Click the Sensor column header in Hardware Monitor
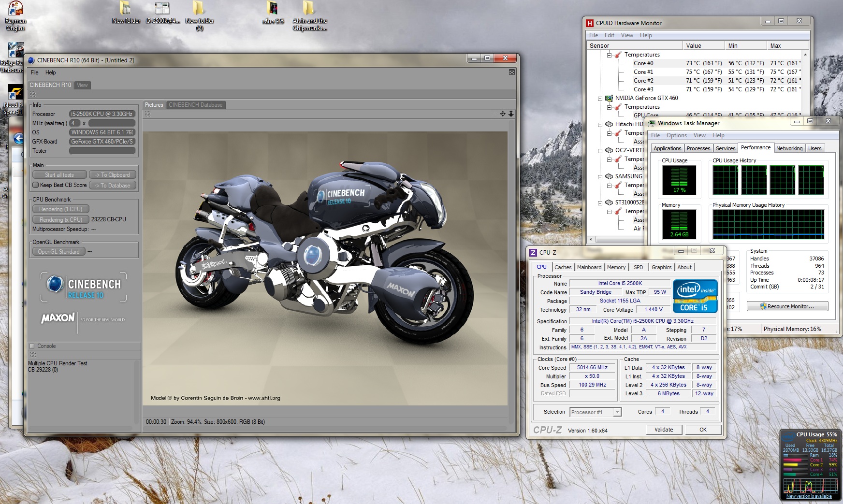The height and width of the screenshot is (504, 843). (634, 46)
